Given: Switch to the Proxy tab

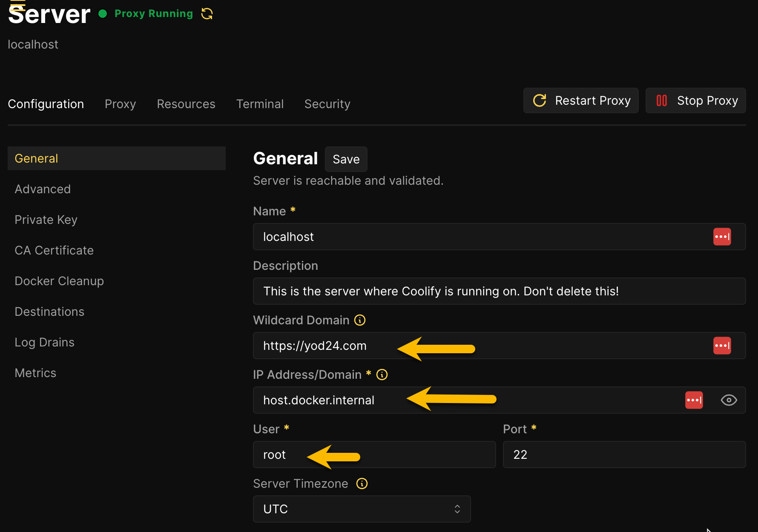Looking at the screenshot, I should tap(120, 104).
